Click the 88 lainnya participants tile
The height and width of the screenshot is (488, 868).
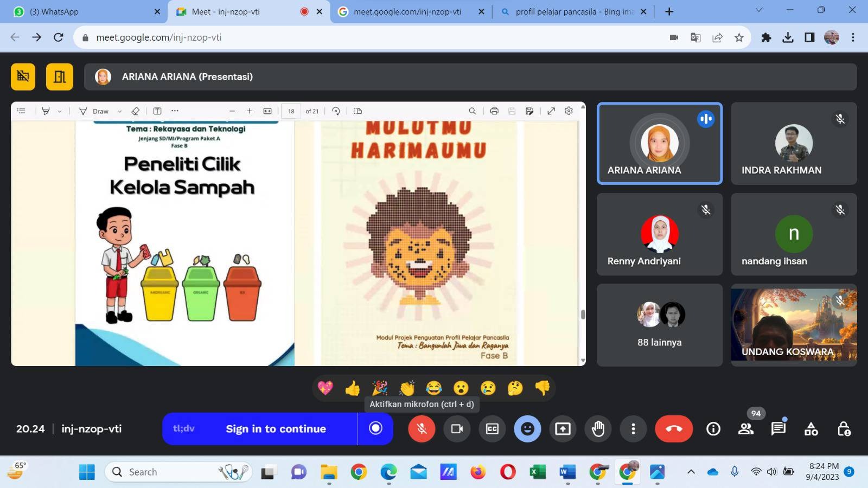pos(660,325)
